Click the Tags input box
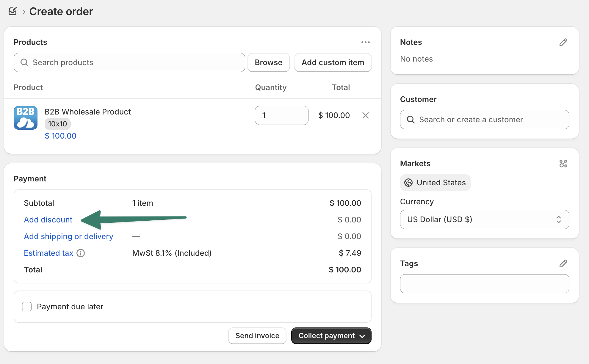589x364 pixels. point(484,284)
